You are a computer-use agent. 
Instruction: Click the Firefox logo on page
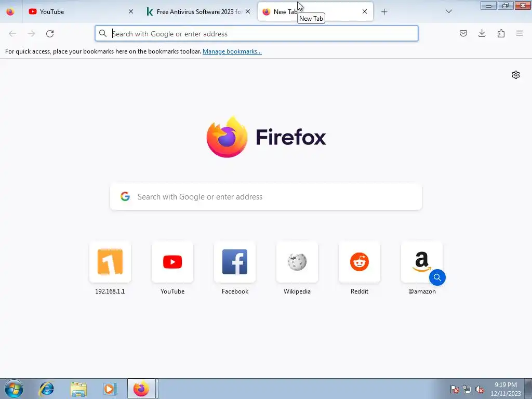[x=227, y=137]
